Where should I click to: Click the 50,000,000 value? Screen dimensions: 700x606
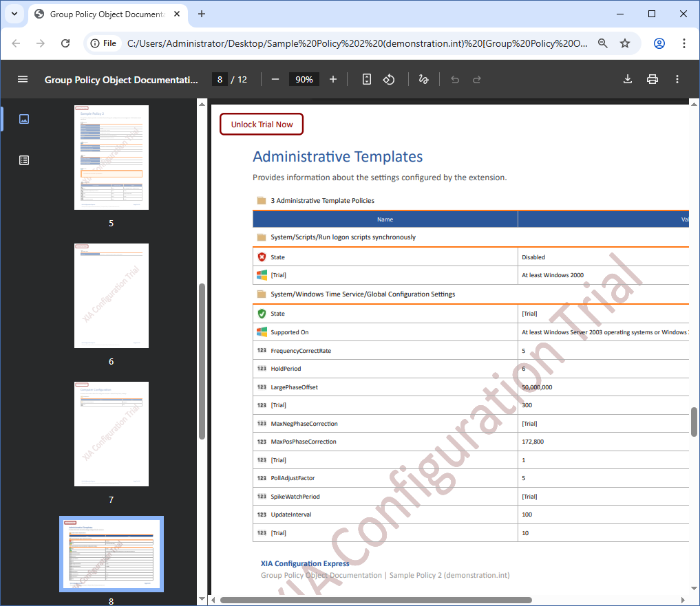(537, 387)
